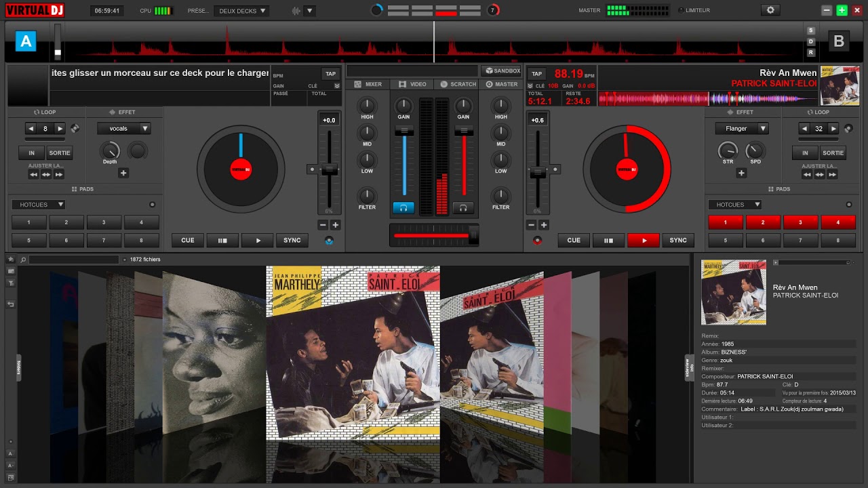Toggle the LIMITEUR indicator
This screenshot has height=488, width=868.
(694, 10)
